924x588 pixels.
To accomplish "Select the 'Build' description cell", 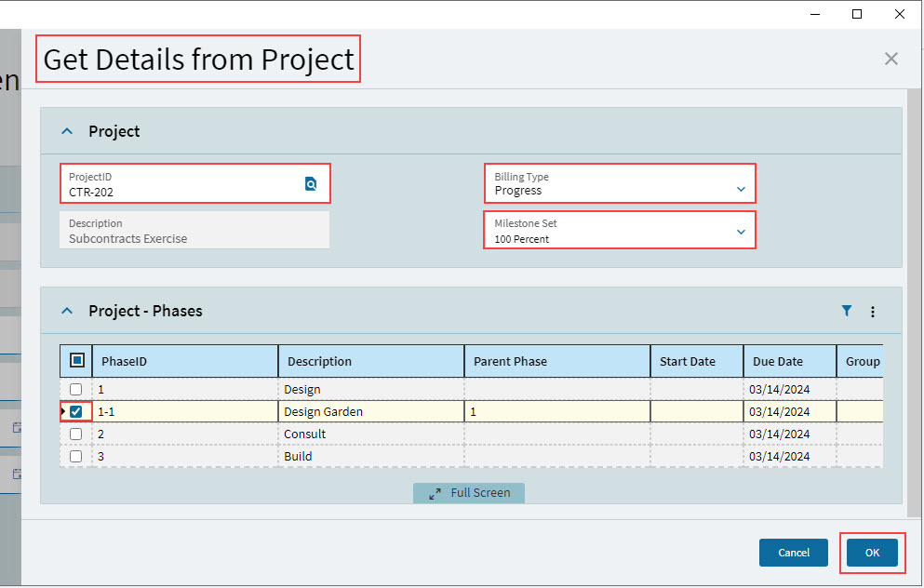I will click(x=371, y=456).
